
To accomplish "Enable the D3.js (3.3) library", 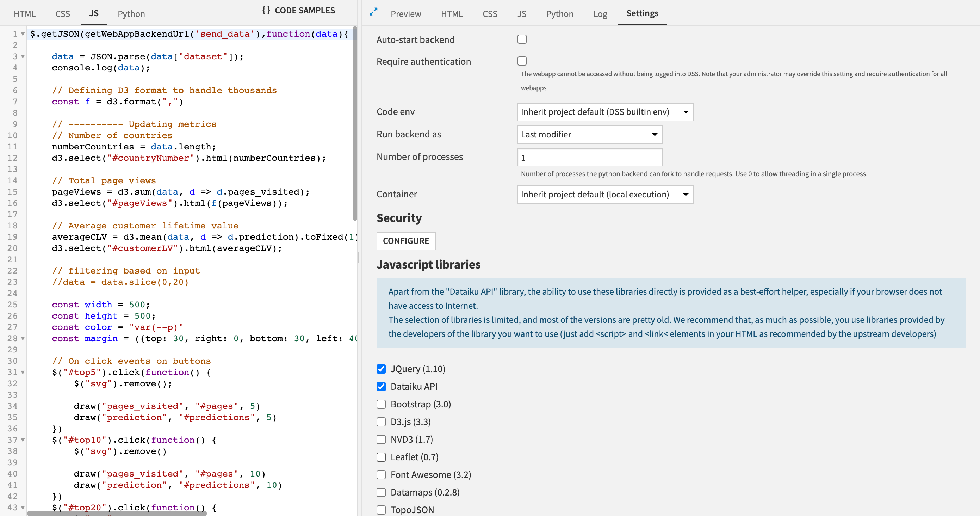I will 381,422.
